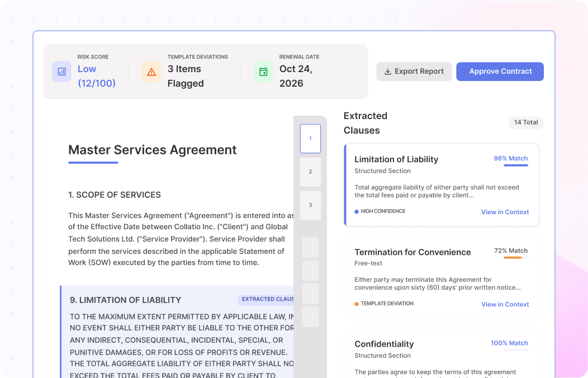Click the Template Deviations warning triangle icon
This screenshot has height=378, width=588.
coord(151,72)
